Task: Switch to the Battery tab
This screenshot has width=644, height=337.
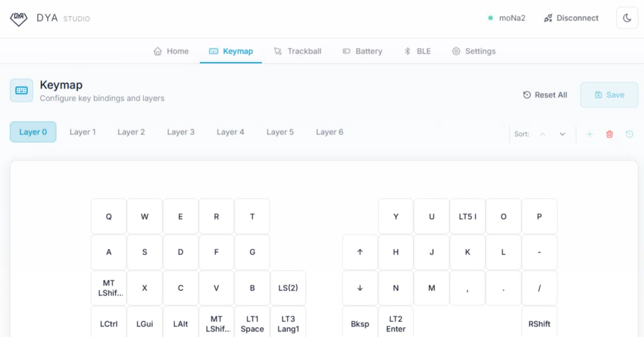Action: (x=362, y=51)
